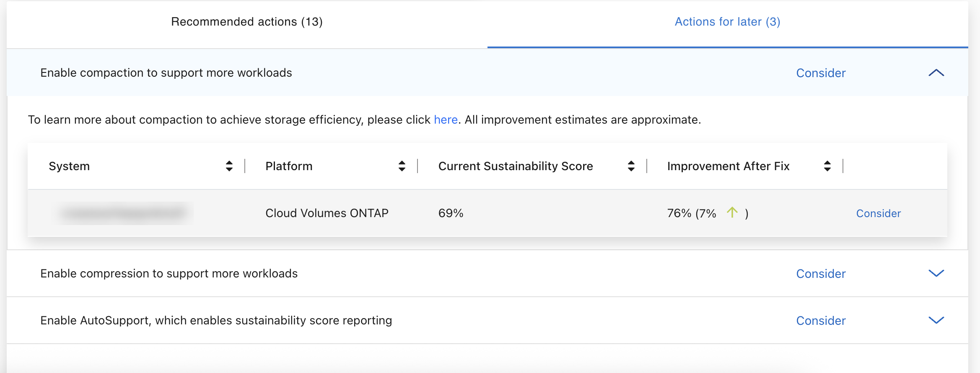Select the Actions for later tab
This screenshot has width=980, height=373.
[x=727, y=22]
